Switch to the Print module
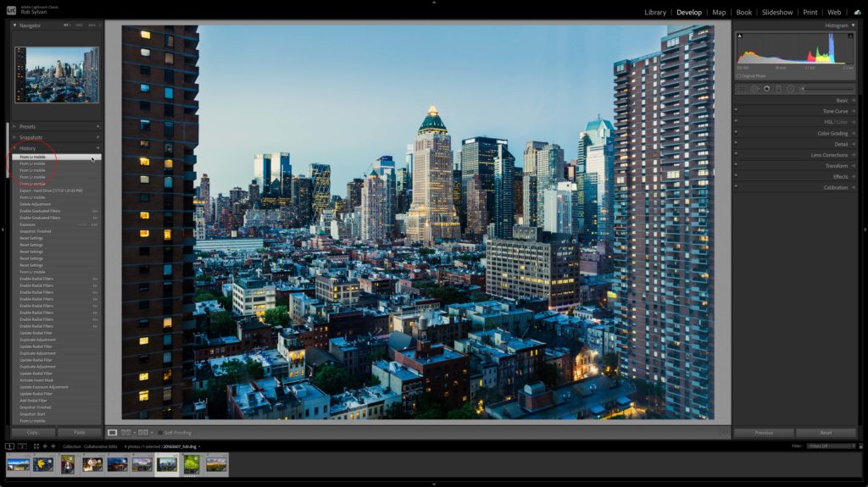Viewport: 868px width, 487px height. (x=810, y=12)
